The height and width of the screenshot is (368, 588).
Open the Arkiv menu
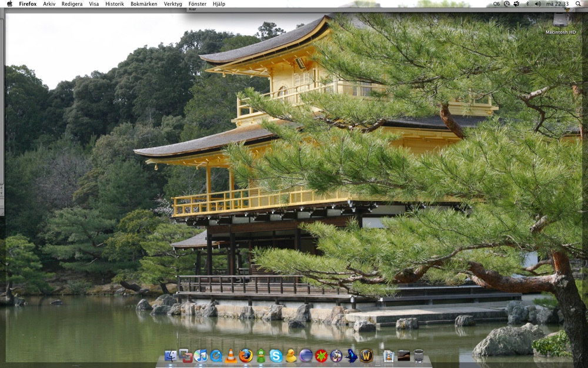(49, 4)
